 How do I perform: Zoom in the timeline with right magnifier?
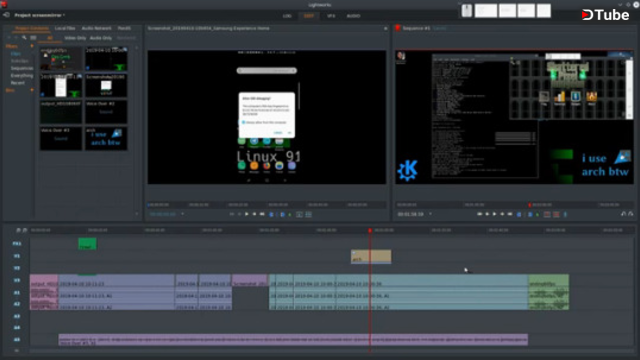coord(24,230)
